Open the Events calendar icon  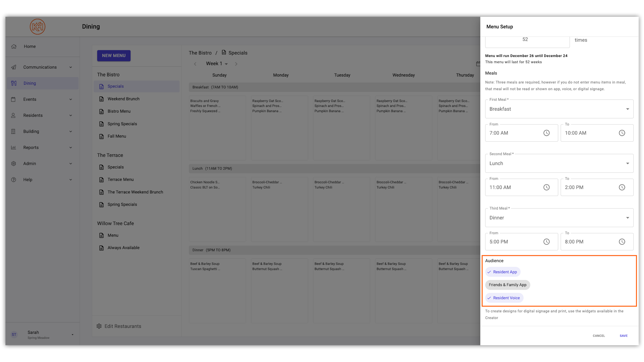(x=14, y=99)
